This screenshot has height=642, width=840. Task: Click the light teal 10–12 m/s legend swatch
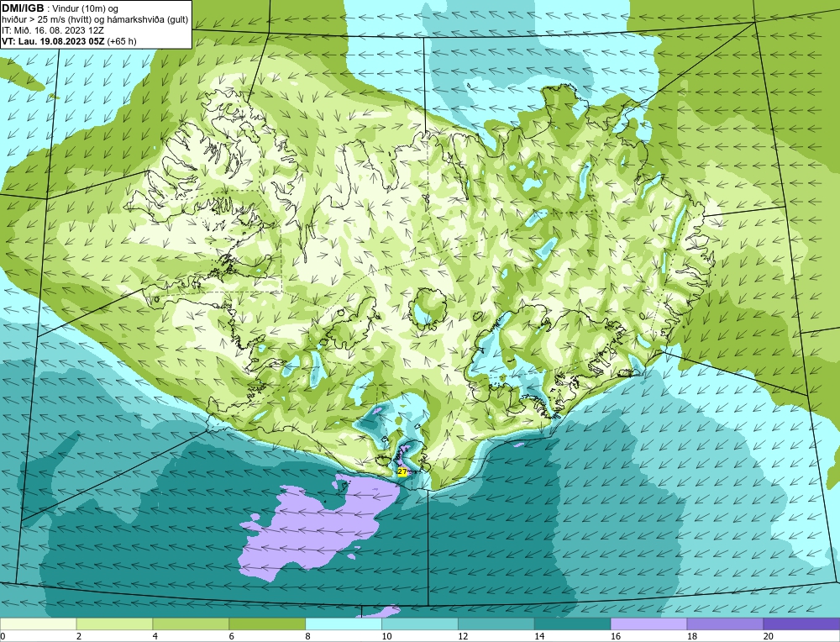[420, 624]
